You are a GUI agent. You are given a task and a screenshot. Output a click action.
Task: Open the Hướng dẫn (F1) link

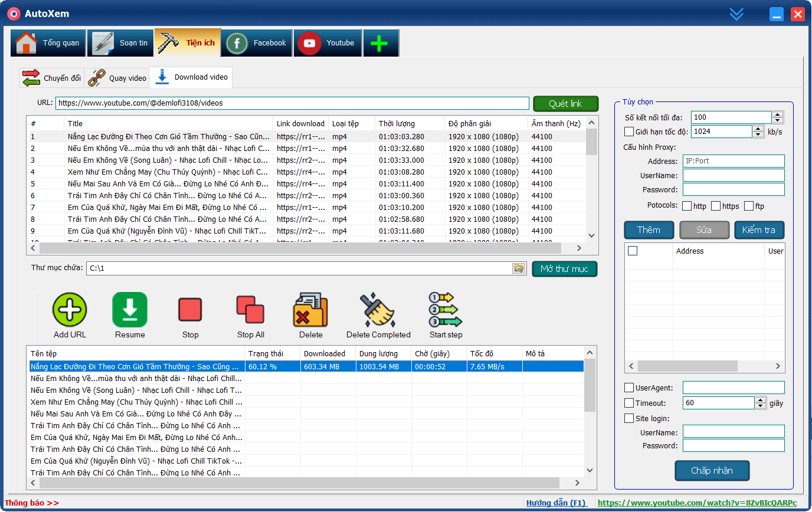tap(556, 503)
